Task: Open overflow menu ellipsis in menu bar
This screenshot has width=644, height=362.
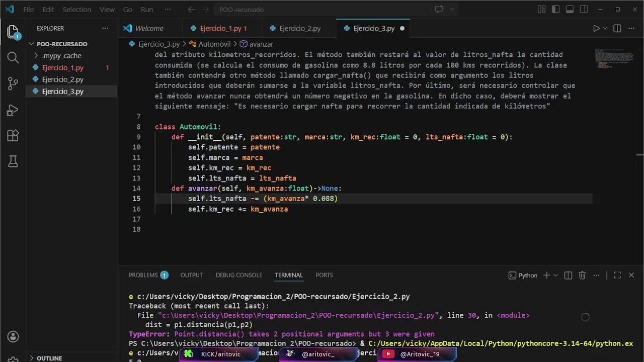Action: 168,9
